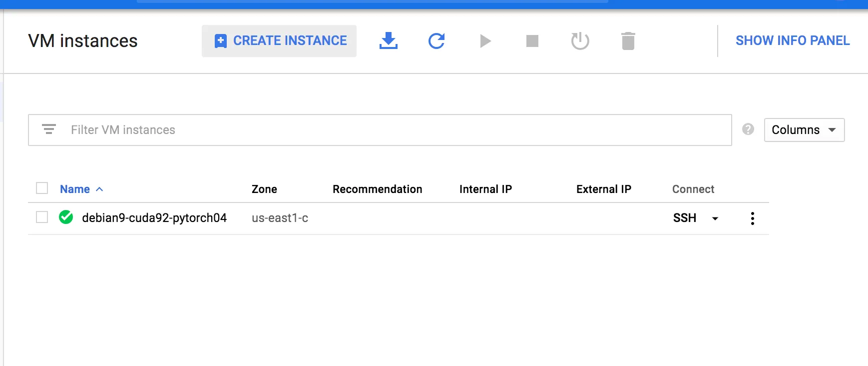Open the three-dot more actions menu

(753, 218)
